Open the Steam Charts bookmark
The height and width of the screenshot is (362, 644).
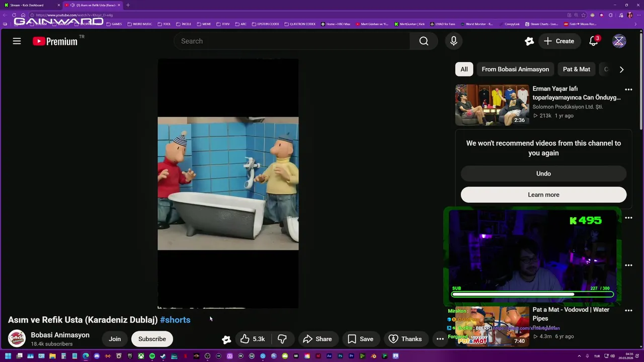click(x=541, y=24)
